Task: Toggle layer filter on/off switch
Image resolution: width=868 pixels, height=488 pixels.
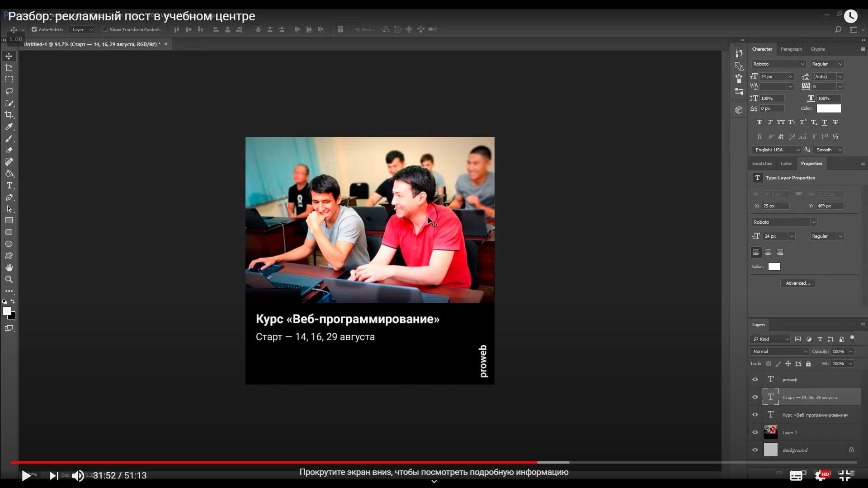Action: coord(852,338)
